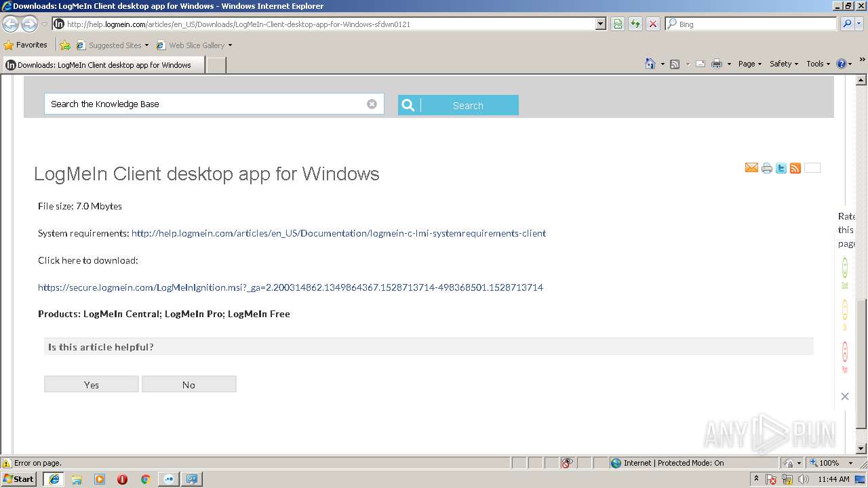Screen dimensions: 868x488
Task: Select the Downloads LogMeIn Client tab
Action: point(103,65)
